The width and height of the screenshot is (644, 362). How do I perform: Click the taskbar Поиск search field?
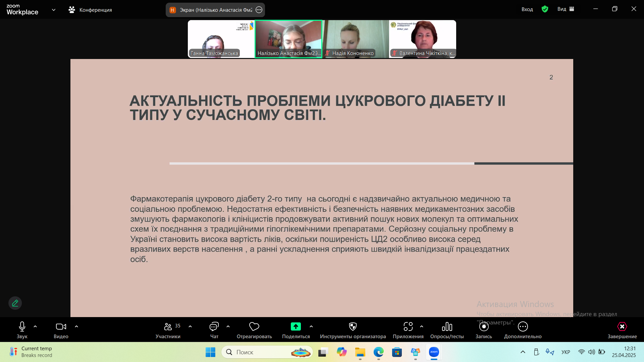coord(267,352)
